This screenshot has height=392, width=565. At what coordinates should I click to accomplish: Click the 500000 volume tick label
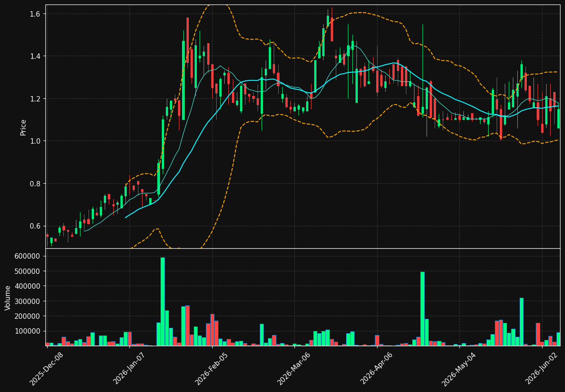(x=28, y=271)
